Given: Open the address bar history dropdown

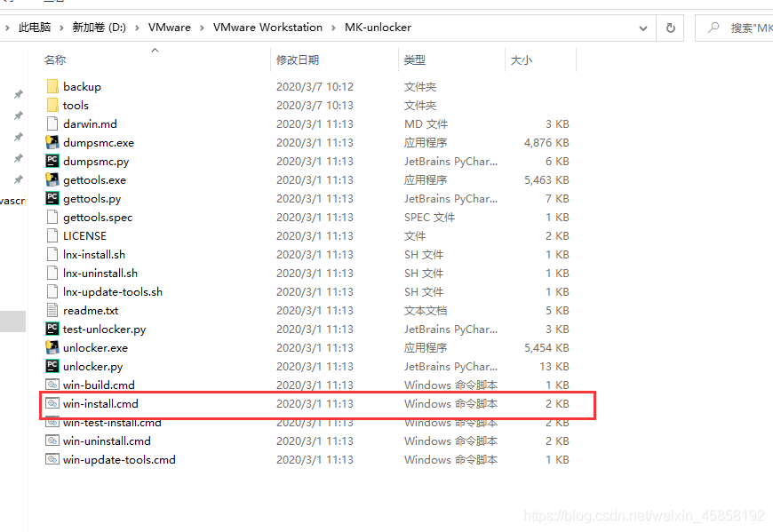Looking at the screenshot, I should pyautogui.click(x=643, y=28).
